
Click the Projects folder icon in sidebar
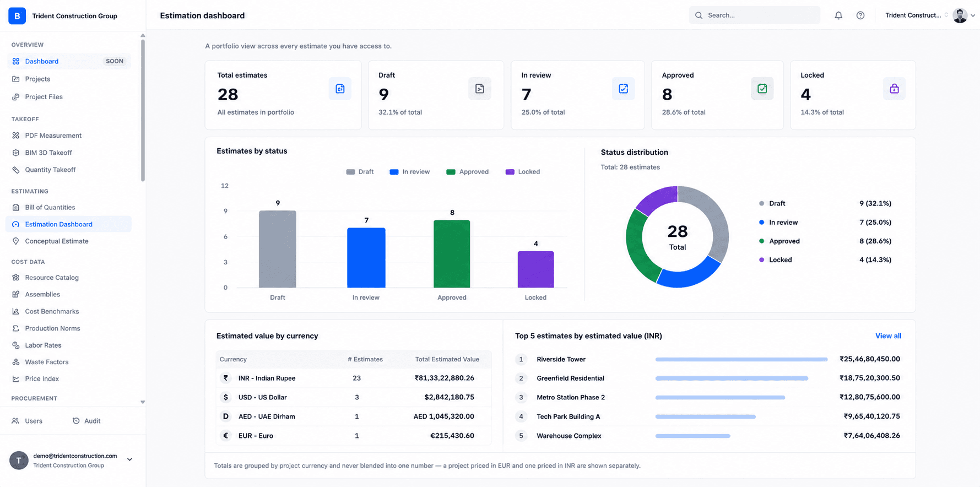(16, 79)
